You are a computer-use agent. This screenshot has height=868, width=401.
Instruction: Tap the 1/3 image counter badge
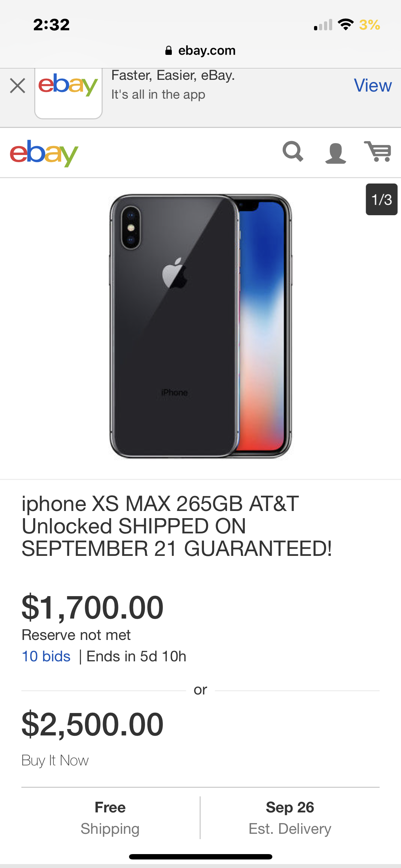[381, 200]
